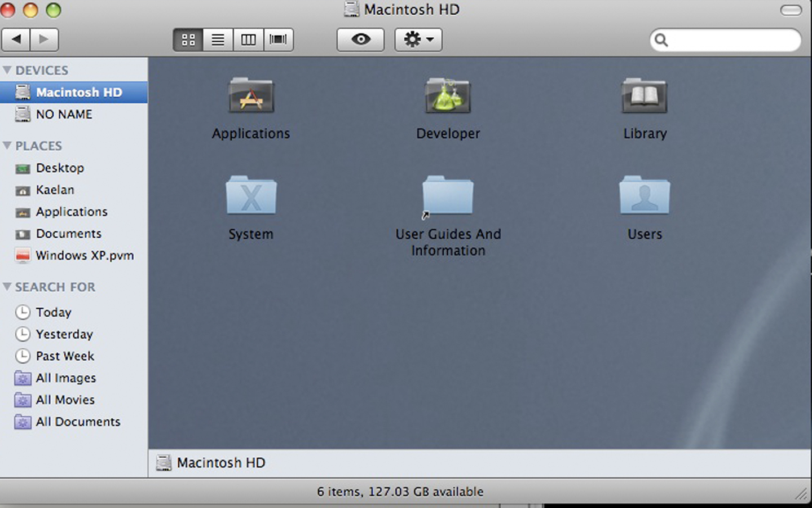Switch to icon view
Viewport: 812px width, 508px height.
(x=188, y=40)
